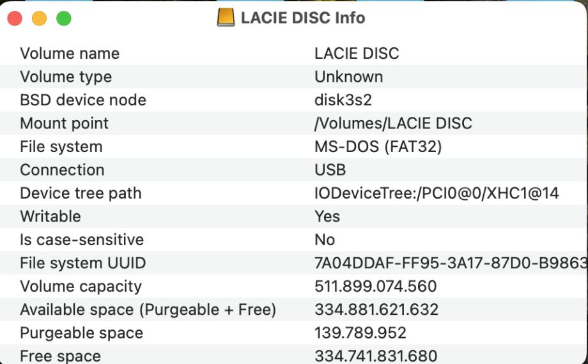Click the Writable value "Yes"
588x364 pixels.
pyautogui.click(x=327, y=216)
